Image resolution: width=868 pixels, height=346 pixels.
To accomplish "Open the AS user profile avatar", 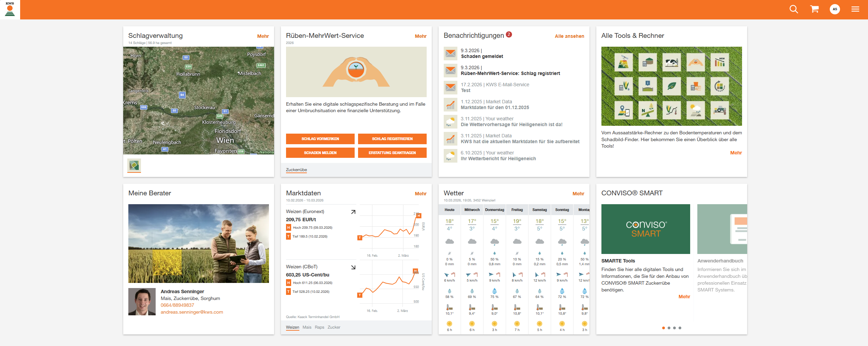I will (835, 9).
